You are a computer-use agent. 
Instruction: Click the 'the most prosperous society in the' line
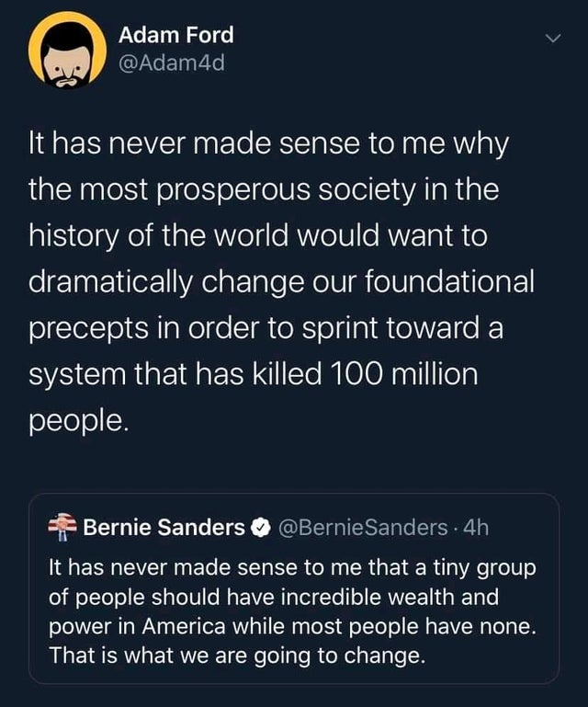tap(264, 190)
